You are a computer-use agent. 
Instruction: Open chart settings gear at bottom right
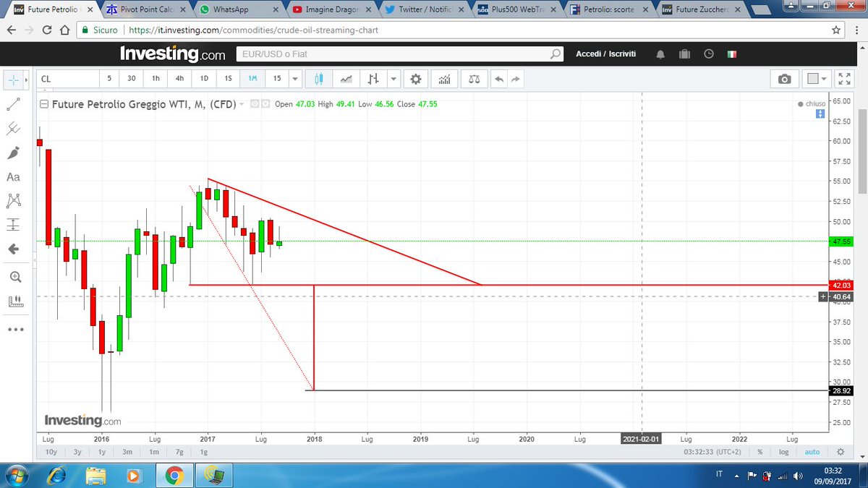click(x=840, y=451)
